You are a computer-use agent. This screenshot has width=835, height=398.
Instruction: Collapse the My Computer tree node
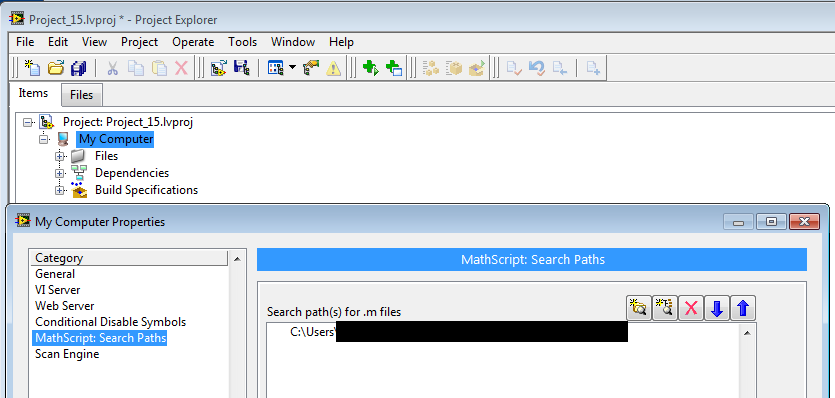pos(44,140)
